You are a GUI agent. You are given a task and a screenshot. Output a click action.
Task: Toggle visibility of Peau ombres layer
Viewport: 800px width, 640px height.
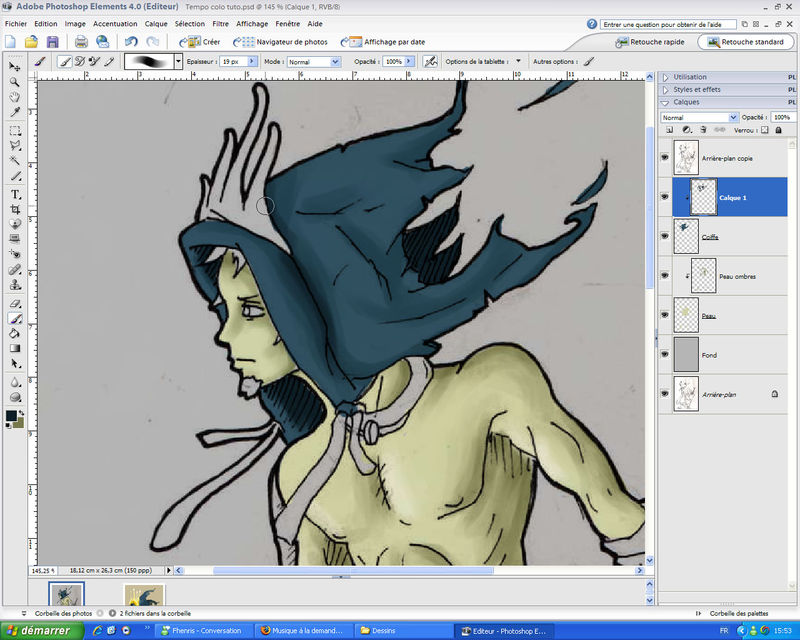(664, 276)
